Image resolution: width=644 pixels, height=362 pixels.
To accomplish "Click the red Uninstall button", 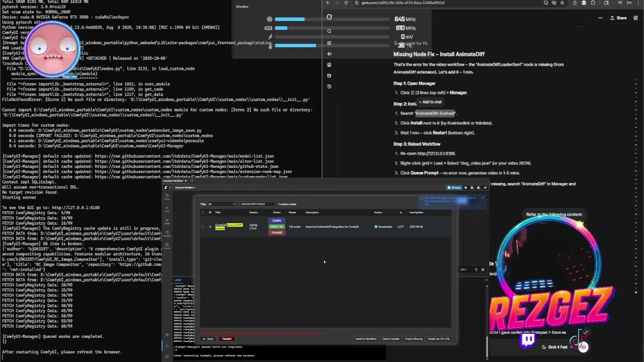I will point(277,232).
